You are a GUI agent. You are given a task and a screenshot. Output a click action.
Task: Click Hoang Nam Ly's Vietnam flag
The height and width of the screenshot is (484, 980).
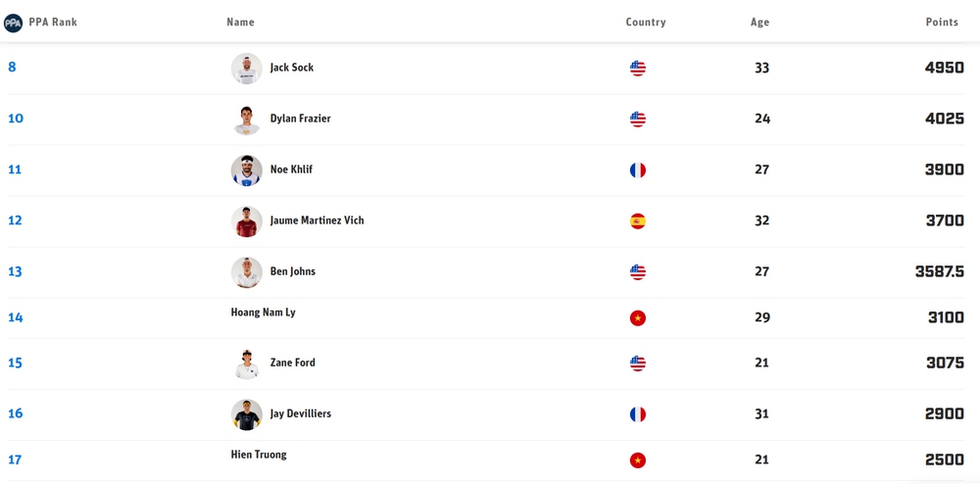[x=638, y=318]
